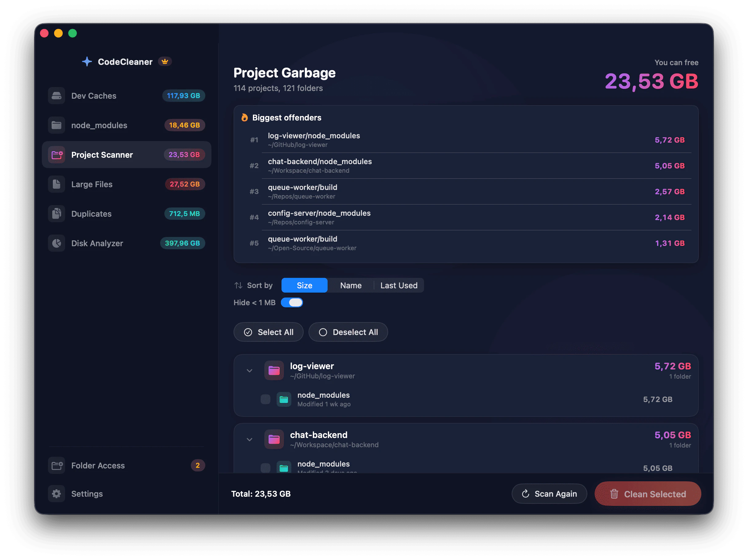
Task: Select the node_modules scanner icon
Action: [57, 125]
